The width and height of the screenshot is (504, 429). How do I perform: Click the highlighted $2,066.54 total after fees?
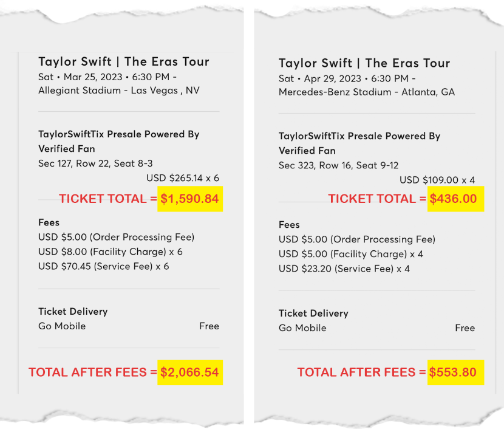pos(190,372)
